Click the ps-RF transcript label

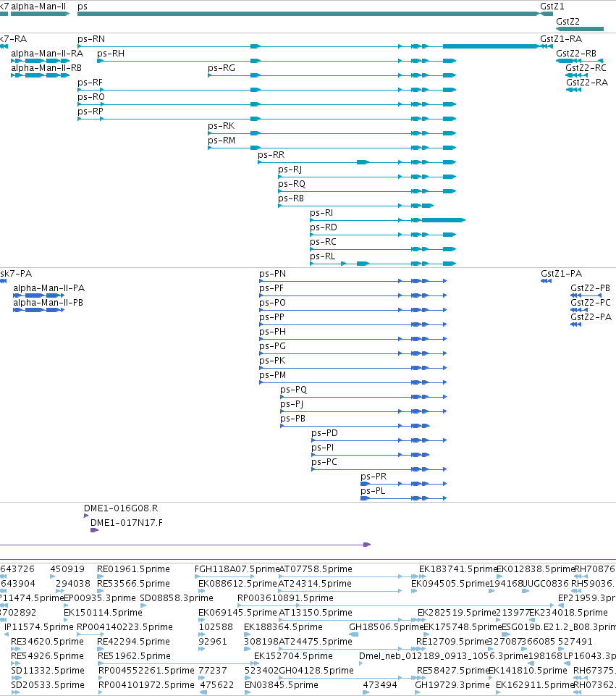tap(90, 83)
